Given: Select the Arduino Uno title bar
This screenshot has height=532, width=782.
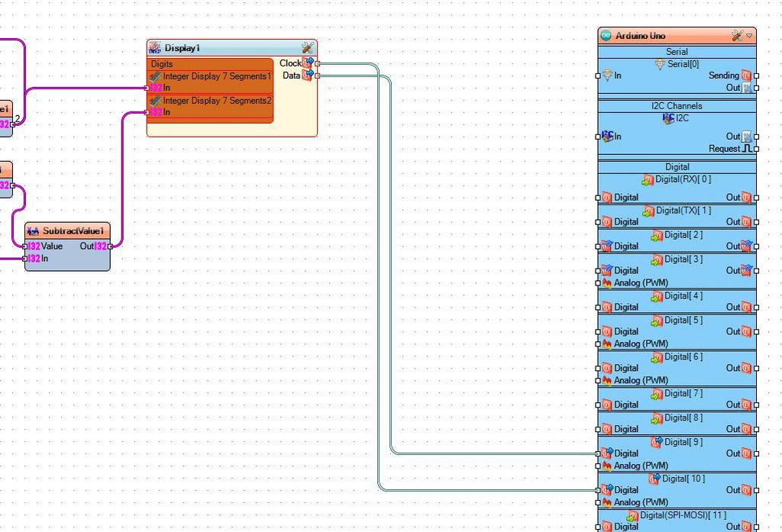Looking at the screenshot, I should click(664, 36).
